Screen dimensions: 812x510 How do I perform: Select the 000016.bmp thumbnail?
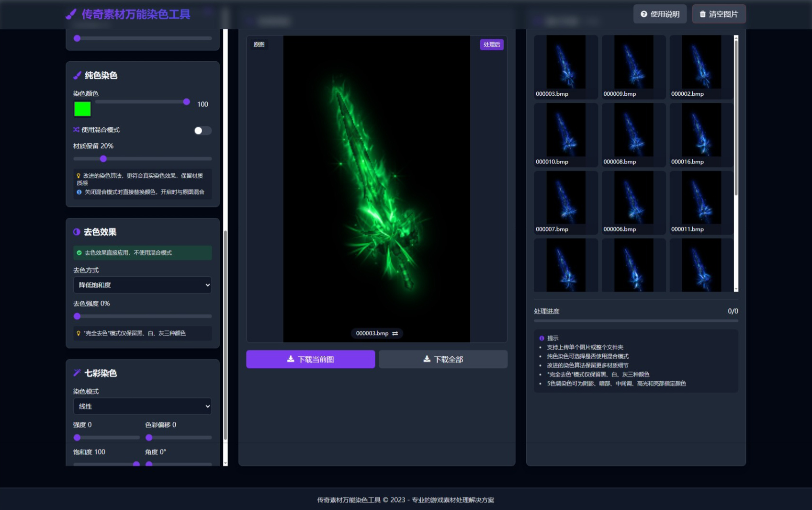pos(701,135)
